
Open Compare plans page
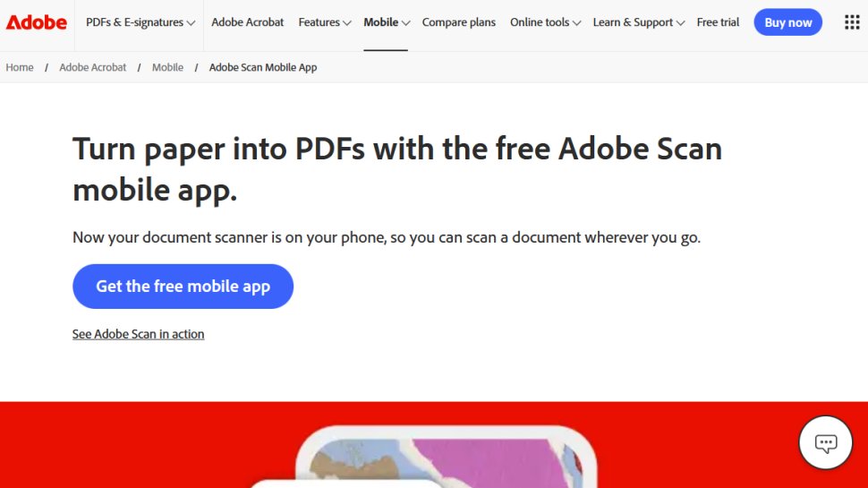(458, 22)
